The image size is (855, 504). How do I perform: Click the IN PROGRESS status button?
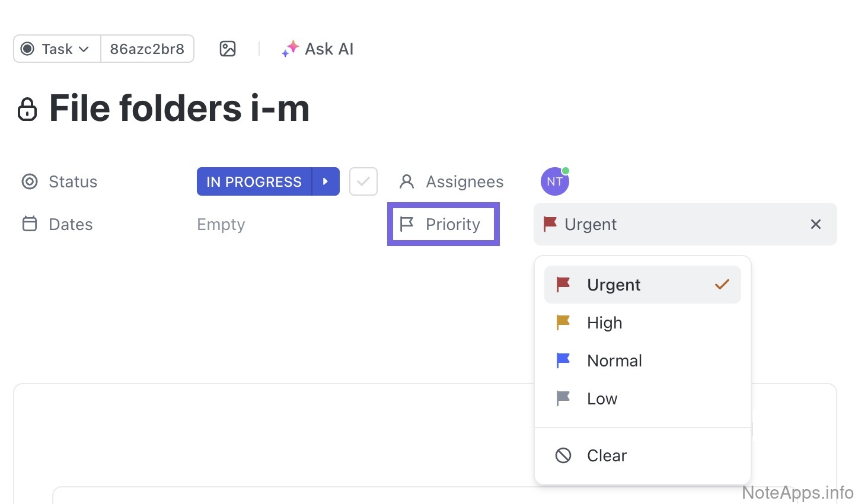[254, 181]
